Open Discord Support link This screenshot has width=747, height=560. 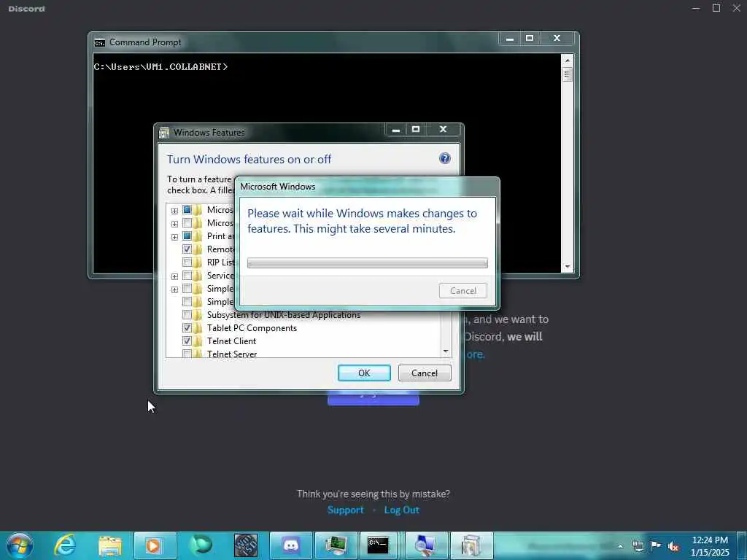(x=345, y=510)
